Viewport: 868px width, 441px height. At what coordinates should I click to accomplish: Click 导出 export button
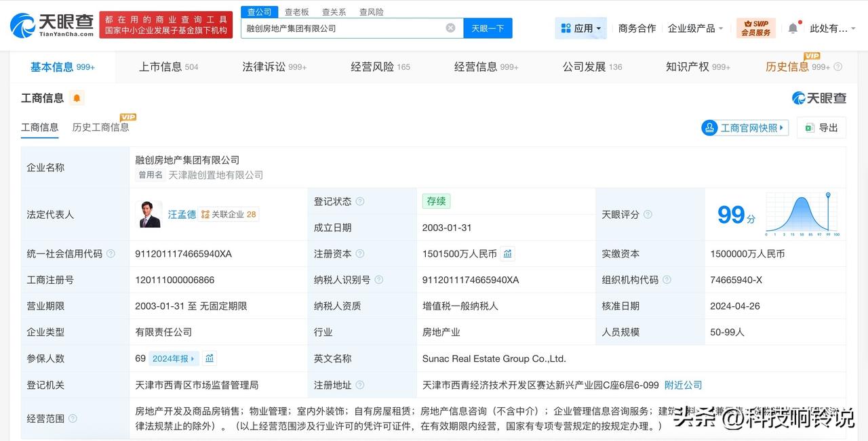click(x=821, y=127)
